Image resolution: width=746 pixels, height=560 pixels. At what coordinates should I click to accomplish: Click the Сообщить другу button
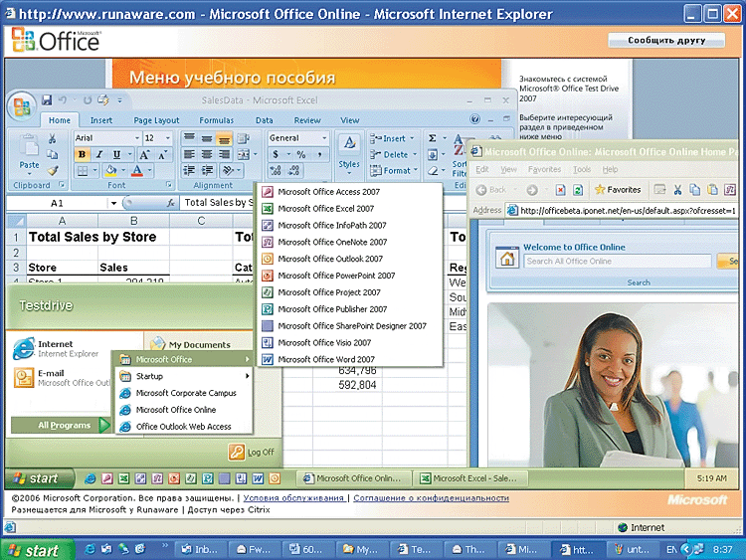[x=666, y=41]
